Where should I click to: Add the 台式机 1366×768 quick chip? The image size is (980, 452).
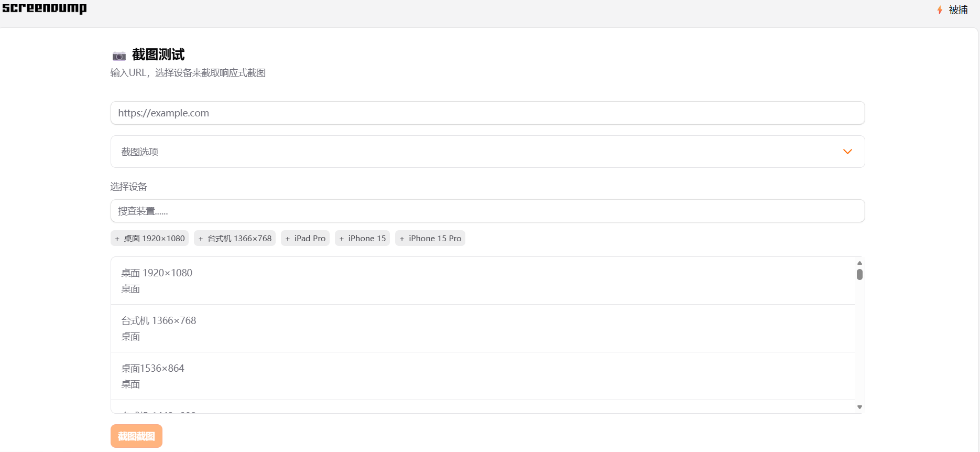coord(235,238)
